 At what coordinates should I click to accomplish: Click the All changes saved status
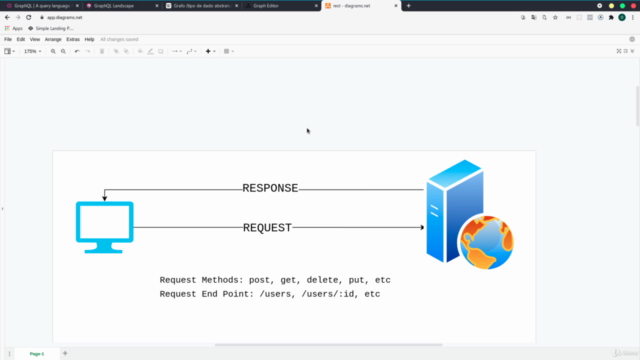coord(119,40)
